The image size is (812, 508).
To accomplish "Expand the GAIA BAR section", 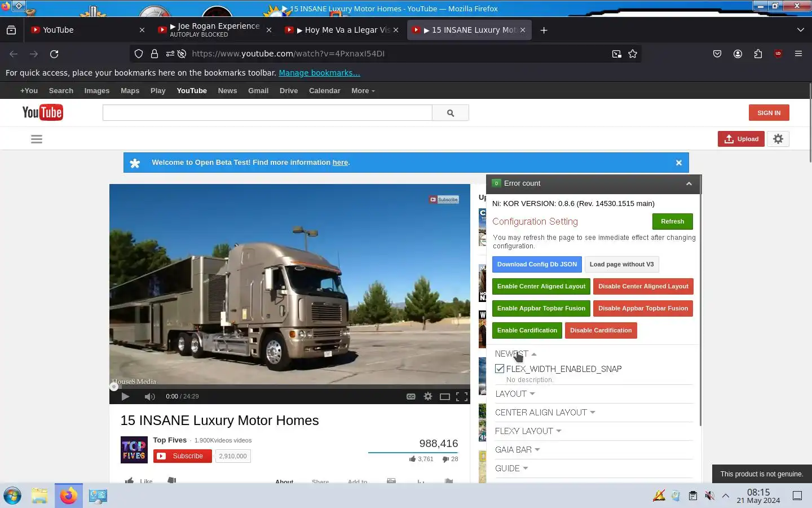I will click(517, 449).
